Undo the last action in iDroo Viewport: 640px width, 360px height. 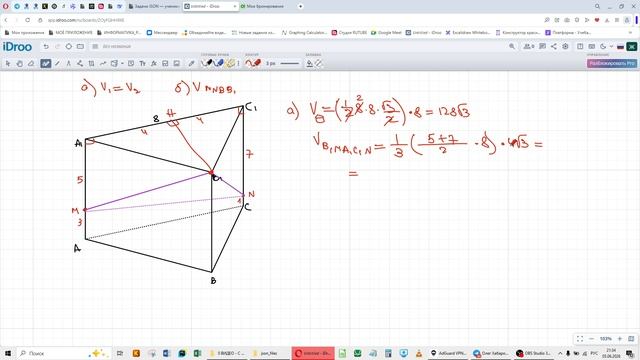pyautogui.click(x=46, y=47)
